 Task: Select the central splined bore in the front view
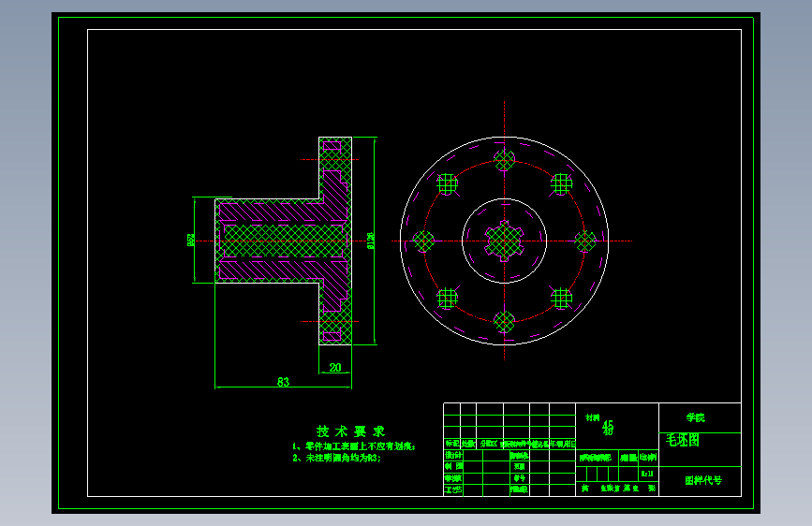point(504,241)
